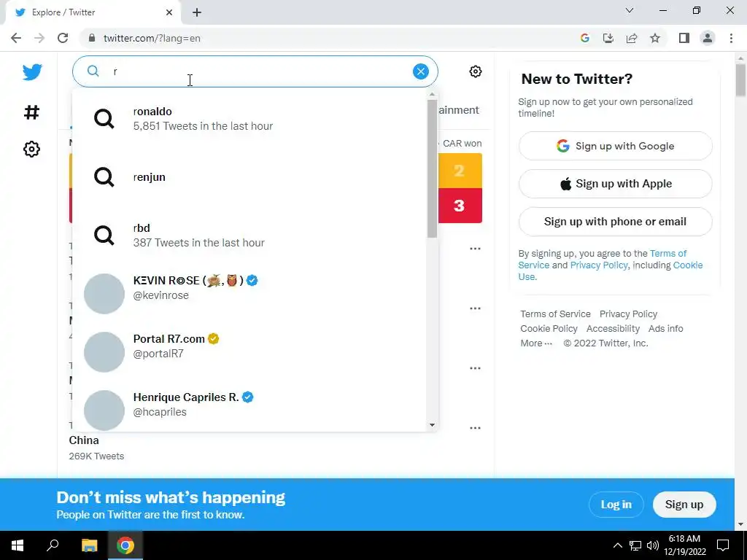
Task: Open the Privacy Policy link in signup text
Action: (x=599, y=265)
